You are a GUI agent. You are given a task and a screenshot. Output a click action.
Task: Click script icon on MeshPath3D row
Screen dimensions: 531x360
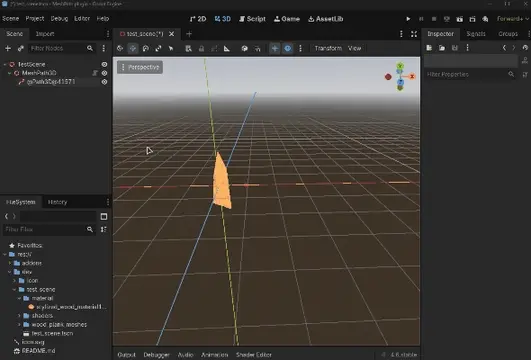coord(95,73)
